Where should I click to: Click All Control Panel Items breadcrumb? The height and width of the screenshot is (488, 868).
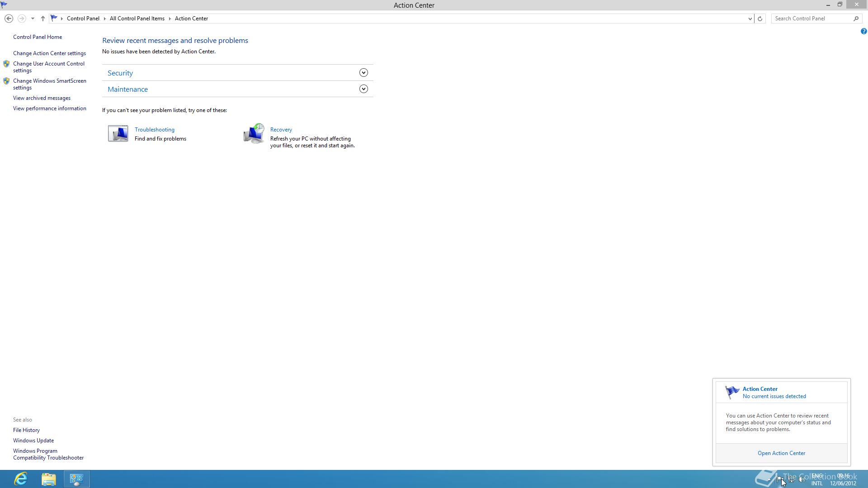[137, 19]
